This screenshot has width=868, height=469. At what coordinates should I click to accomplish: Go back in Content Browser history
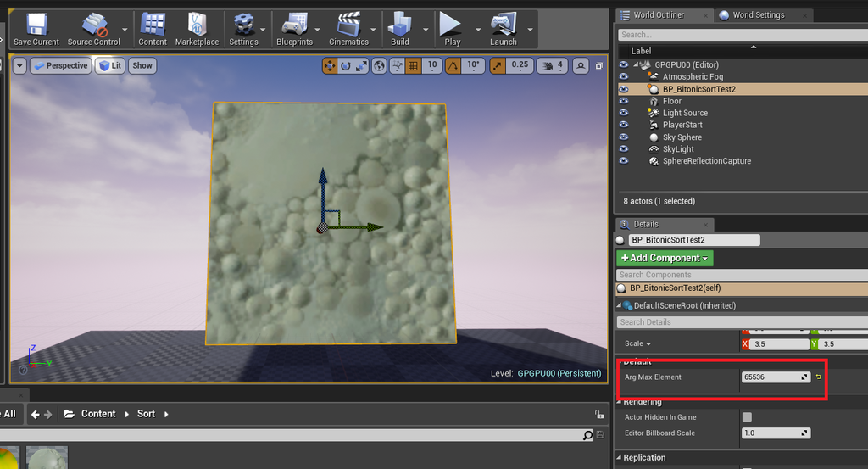click(x=36, y=414)
